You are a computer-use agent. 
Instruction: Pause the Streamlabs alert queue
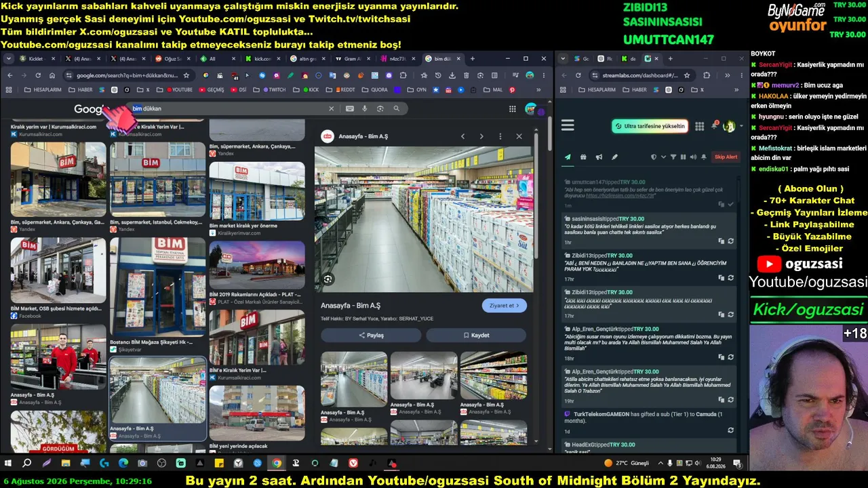pyautogui.click(x=683, y=157)
